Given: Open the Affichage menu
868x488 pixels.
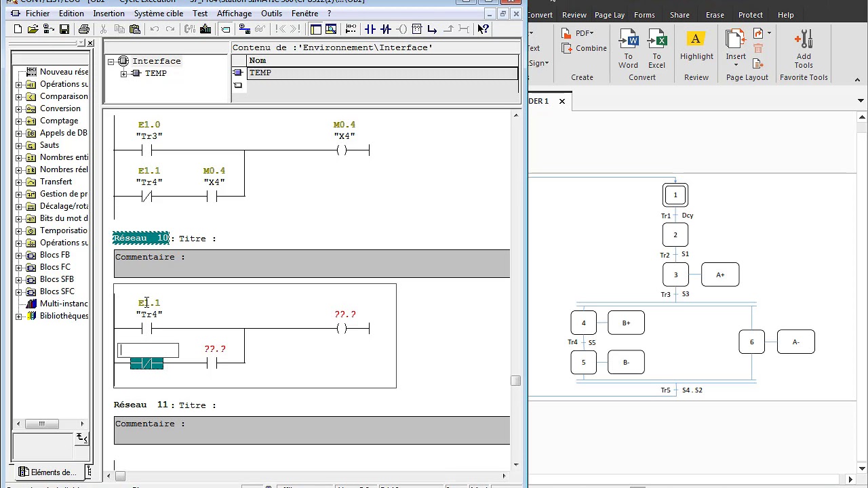Looking at the screenshot, I should point(235,14).
